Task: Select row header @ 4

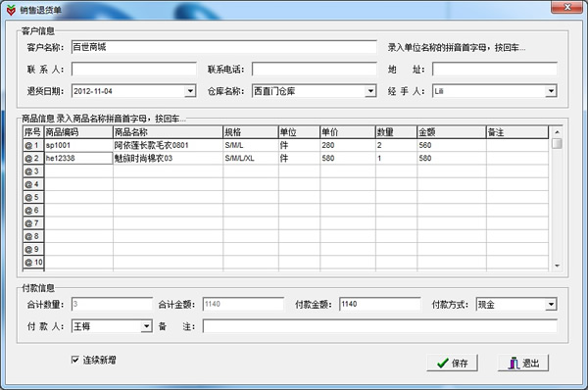Action: [x=33, y=184]
